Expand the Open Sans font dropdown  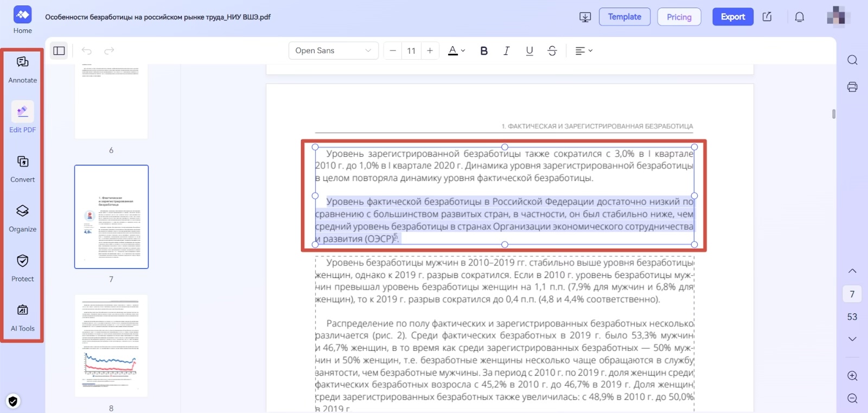pos(333,51)
